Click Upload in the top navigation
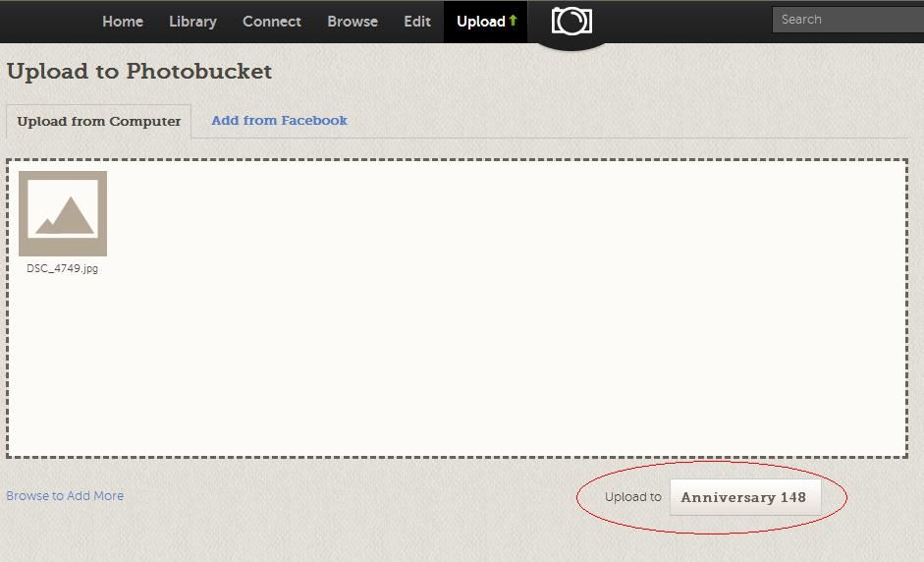Screen dimensions: 924x562 click(x=480, y=22)
